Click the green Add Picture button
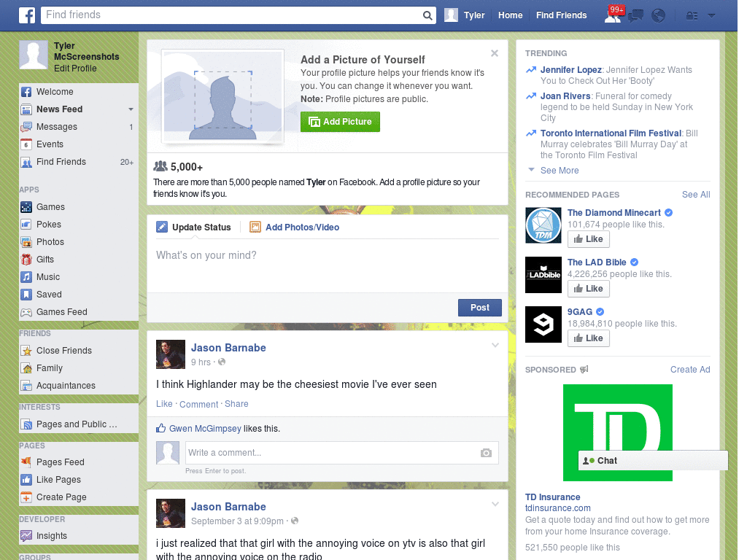This screenshot has height=560, width=747. (340, 122)
